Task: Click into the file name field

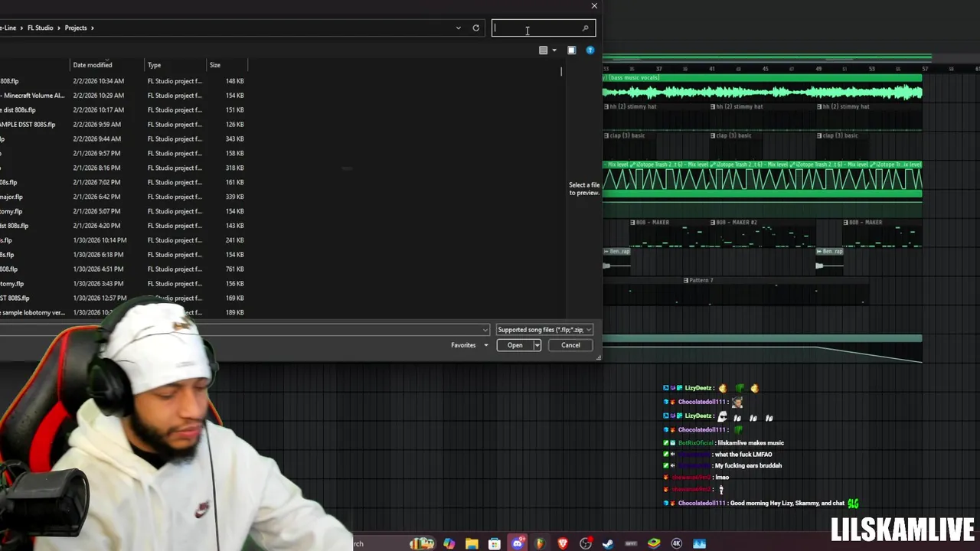Action: (x=240, y=330)
